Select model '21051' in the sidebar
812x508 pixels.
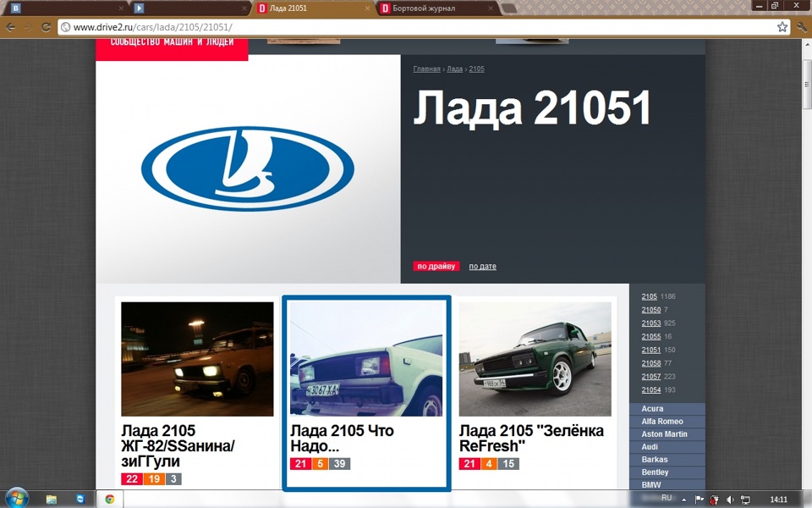click(651, 350)
